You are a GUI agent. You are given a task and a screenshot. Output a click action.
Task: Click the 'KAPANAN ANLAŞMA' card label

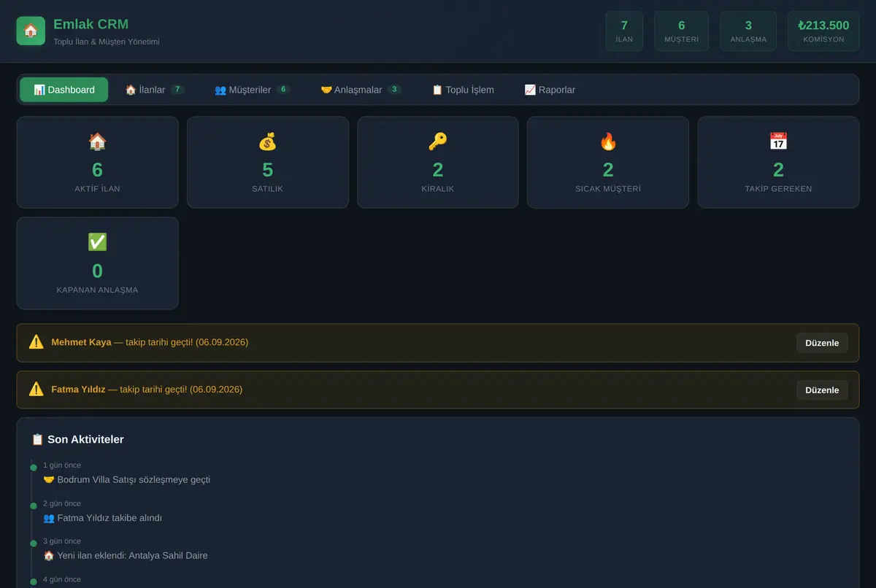[x=97, y=290]
